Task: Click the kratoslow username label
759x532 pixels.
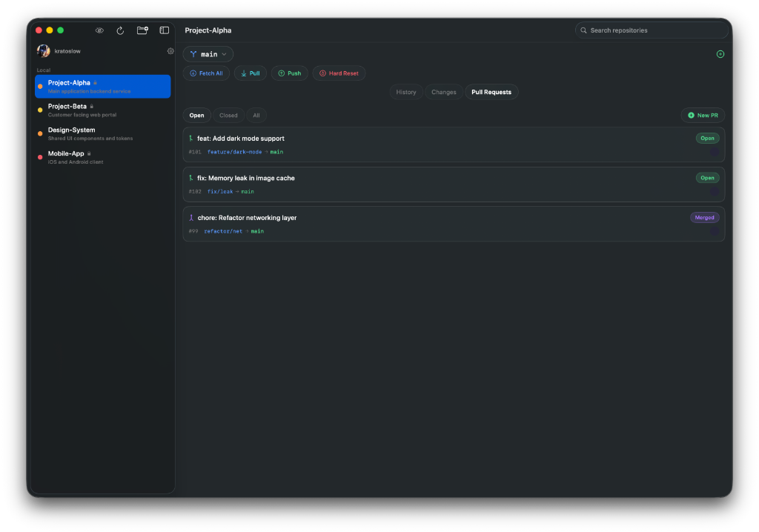Action: 67,51
